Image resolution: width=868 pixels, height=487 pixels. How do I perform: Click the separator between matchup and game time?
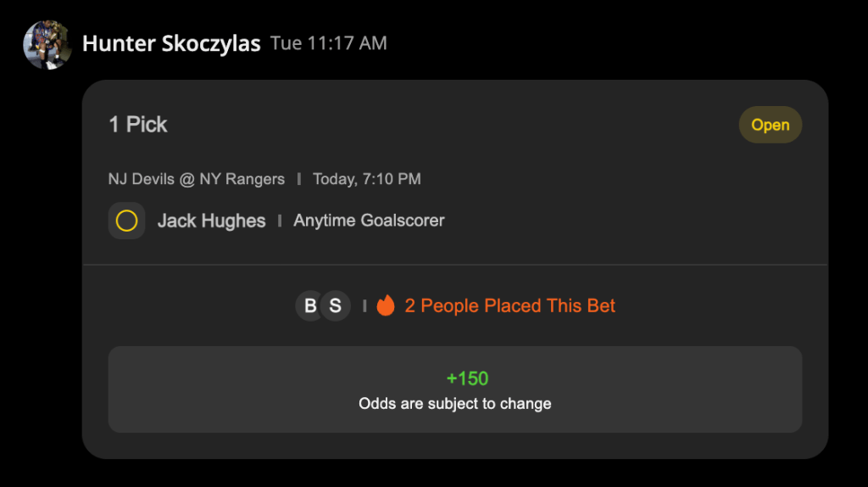(x=298, y=179)
